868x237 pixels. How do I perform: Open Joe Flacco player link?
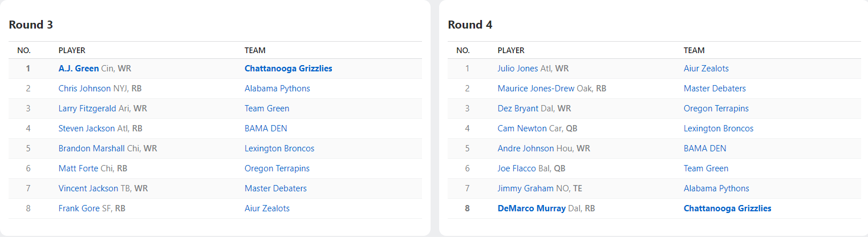point(516,168)
